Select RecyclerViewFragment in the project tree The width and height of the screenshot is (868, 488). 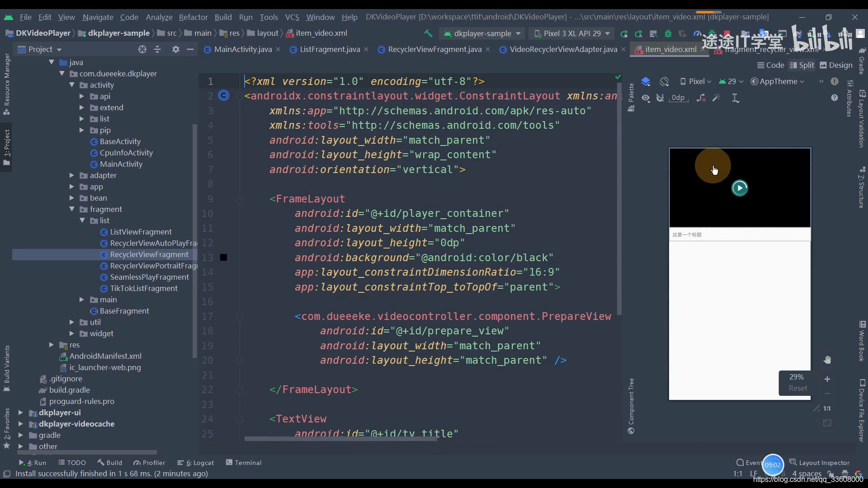point(149,254)
